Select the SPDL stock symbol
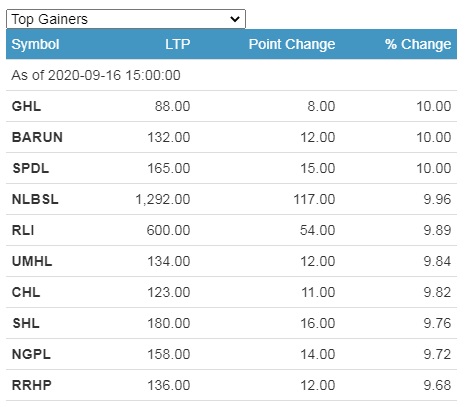 [x=31, y=168]
